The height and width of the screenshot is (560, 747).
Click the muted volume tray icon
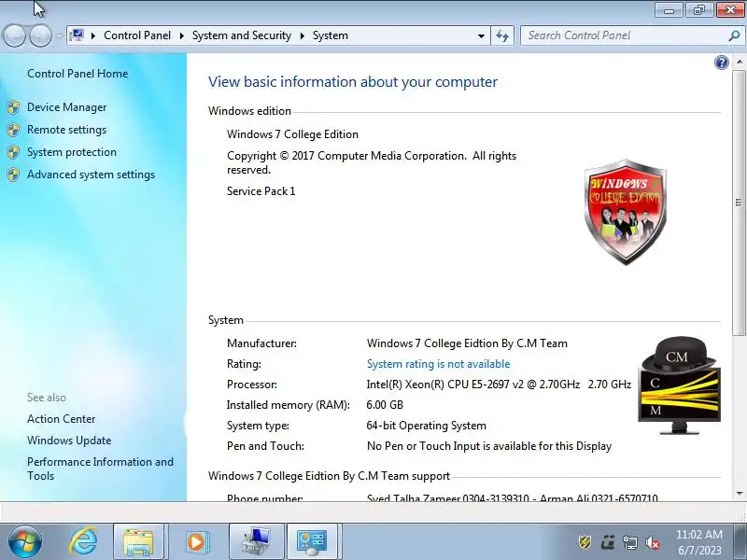point(652,542)
